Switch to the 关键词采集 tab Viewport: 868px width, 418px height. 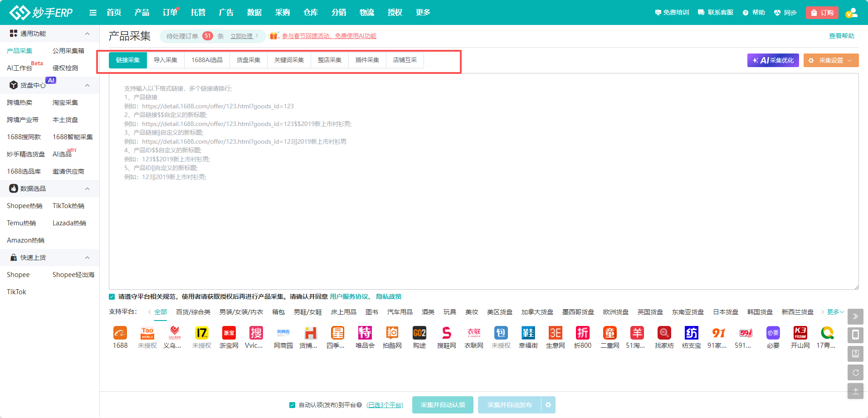pos(289,60)
